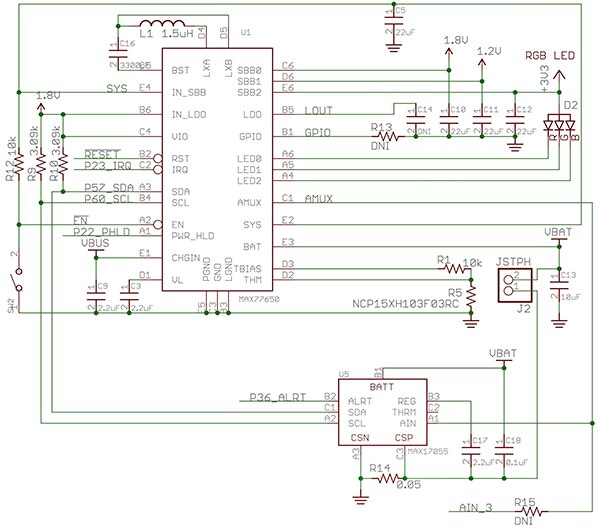Select the MAX17055 U5 fuel gauge chip

(380, 410)
